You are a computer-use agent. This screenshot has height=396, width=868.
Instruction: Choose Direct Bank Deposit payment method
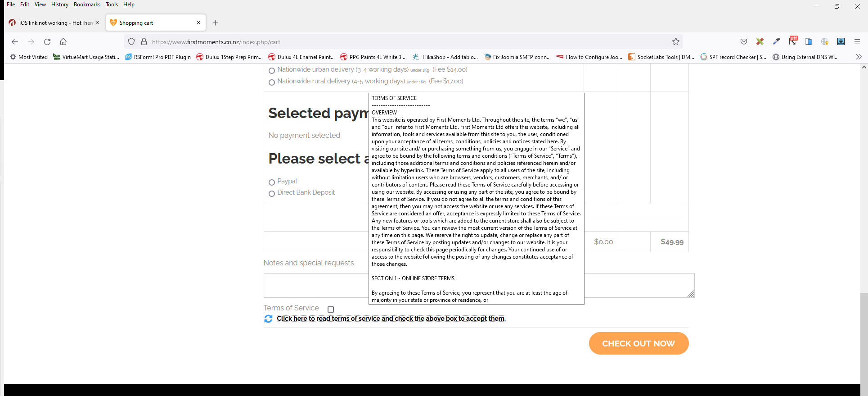[x=272, y=194]
